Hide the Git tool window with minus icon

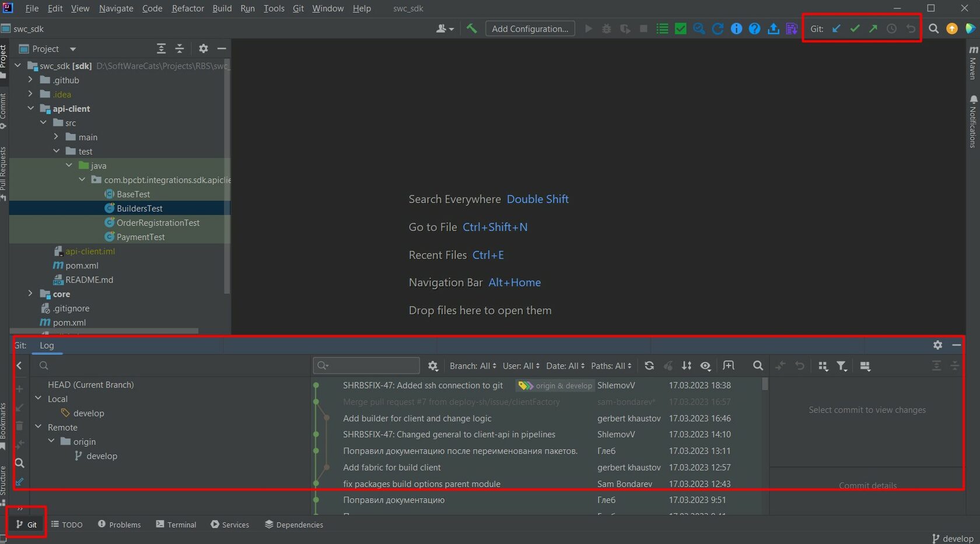point(956,345)
